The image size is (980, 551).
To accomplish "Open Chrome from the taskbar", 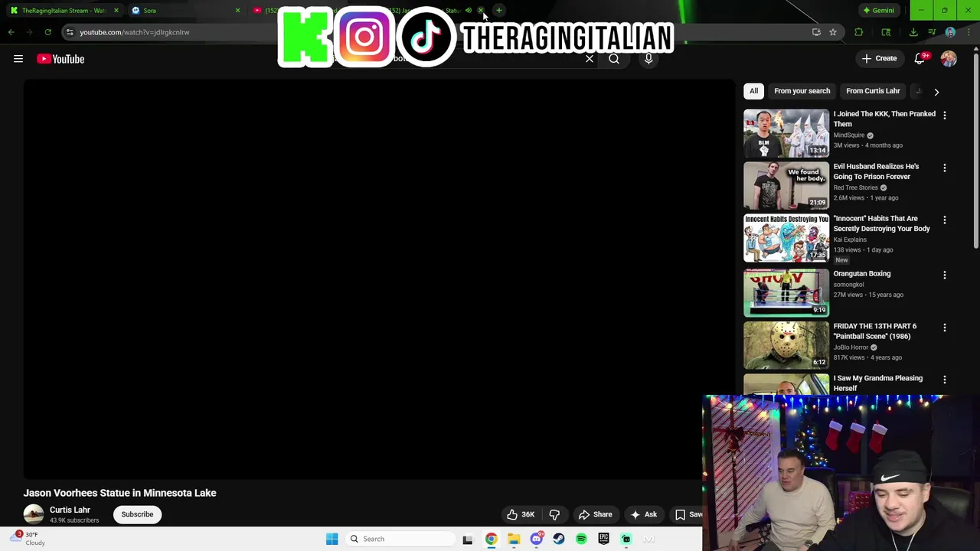I will coord(491,539).
